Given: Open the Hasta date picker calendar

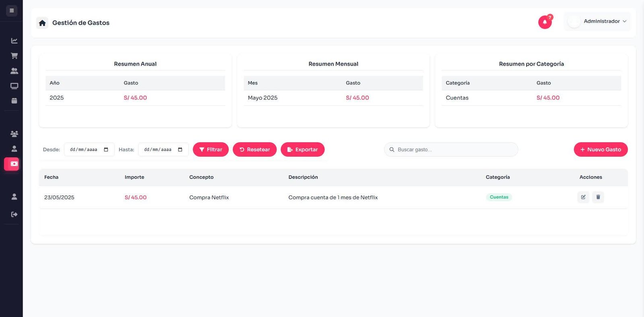Looking at the screenshot, I should pyautogui.click(x=180, y=150).
